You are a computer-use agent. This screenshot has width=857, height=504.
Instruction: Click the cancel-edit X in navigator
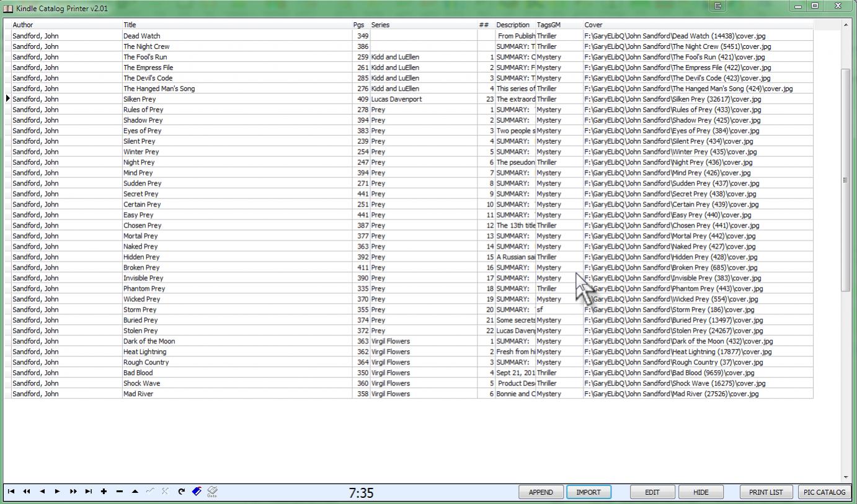pos(165,492)
